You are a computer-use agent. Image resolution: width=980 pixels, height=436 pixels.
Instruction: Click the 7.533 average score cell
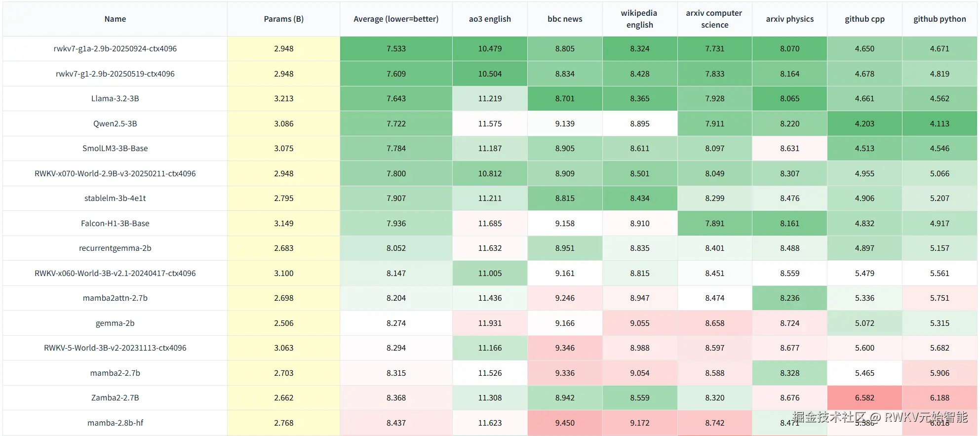[396, 49]
